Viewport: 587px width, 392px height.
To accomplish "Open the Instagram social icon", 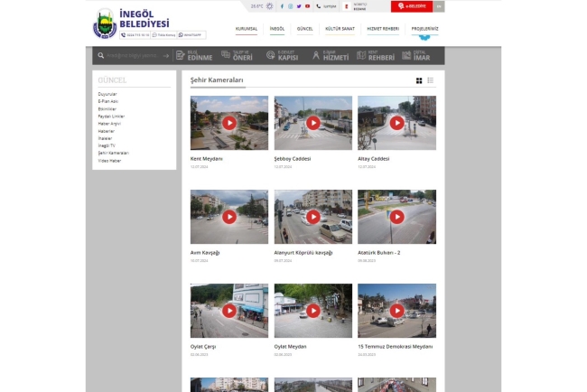I will pyautogui.click(x=291, y=6).
